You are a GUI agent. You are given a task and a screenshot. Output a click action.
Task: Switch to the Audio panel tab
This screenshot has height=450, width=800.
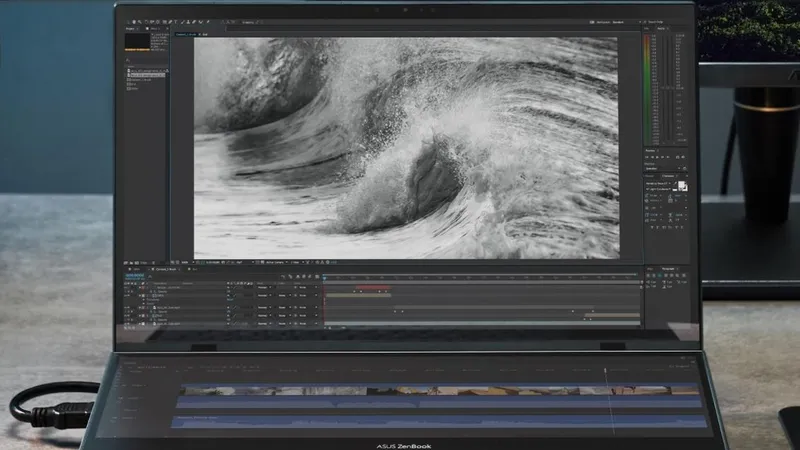pos(662,29)
